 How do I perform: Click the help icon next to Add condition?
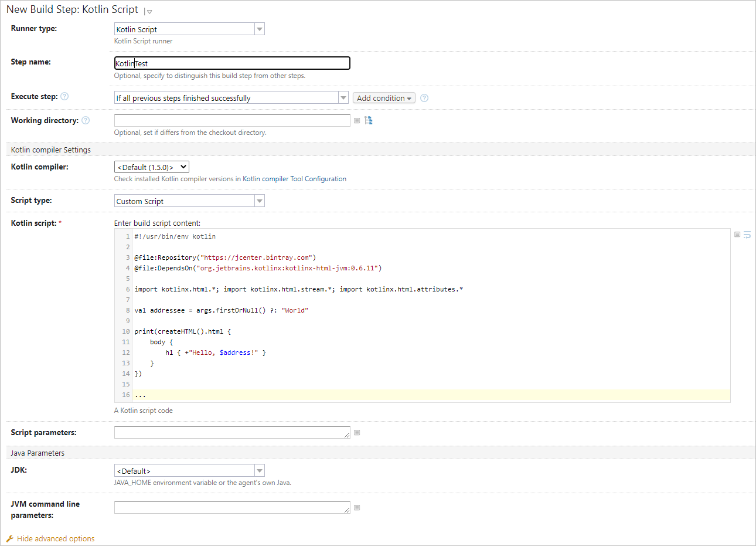(x=424, y=97)
